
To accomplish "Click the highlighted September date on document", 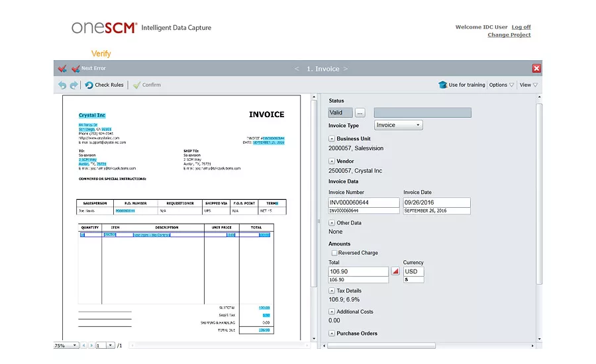I will [x=269, y=142].
